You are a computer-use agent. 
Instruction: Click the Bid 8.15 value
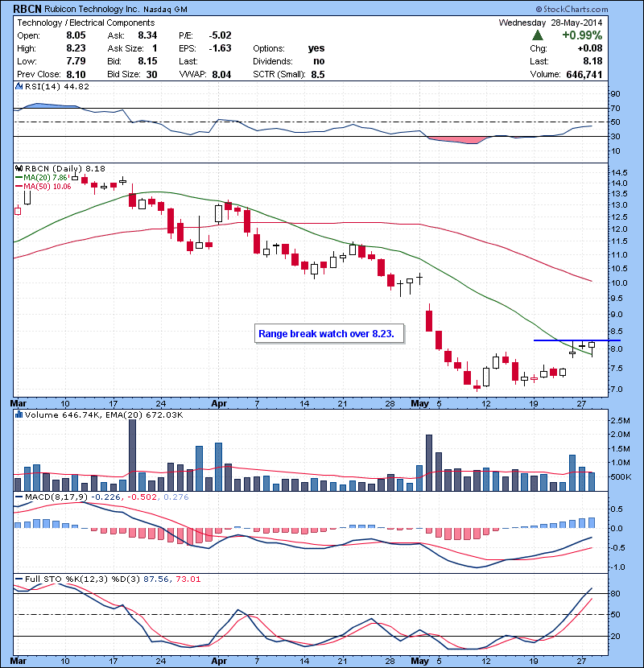pyautogui.click(x=147, y=61)
